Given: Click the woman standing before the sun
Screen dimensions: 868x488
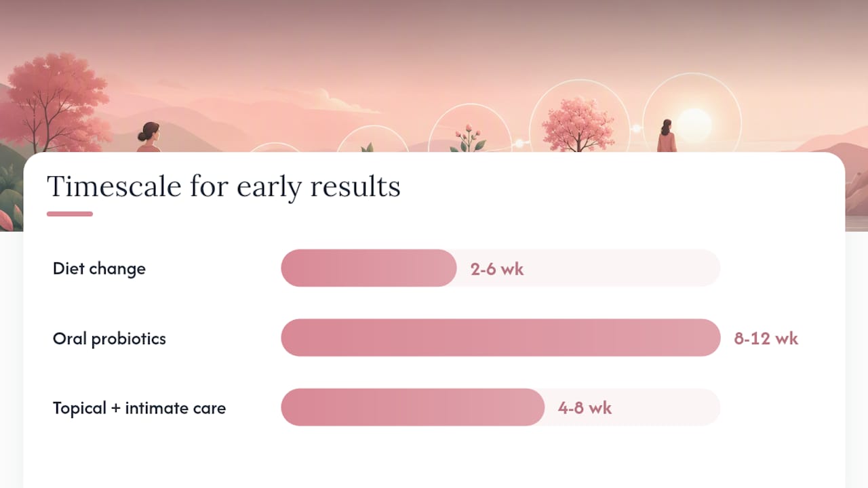Looking at the screenshot, I should coord(667,136).
